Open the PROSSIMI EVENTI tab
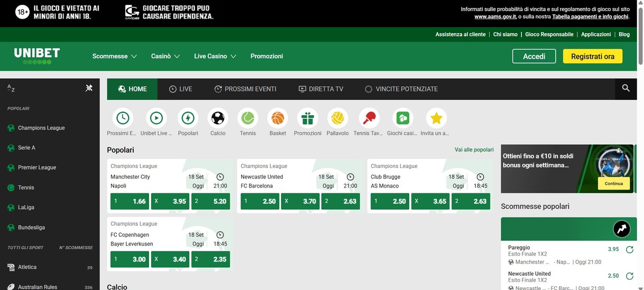This screenshot has width=644, height=290. [x=245, y=89]
